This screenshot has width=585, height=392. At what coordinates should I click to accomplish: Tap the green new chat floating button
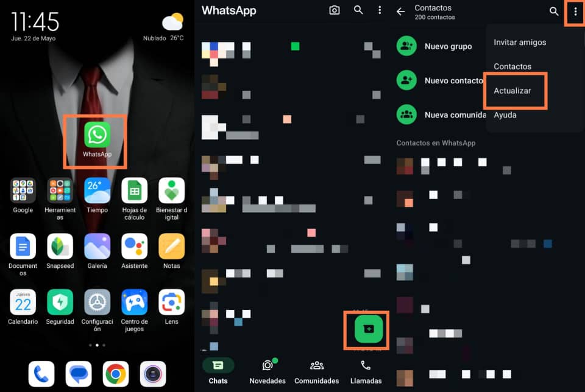pyautogui.click(x=369, y=329)
